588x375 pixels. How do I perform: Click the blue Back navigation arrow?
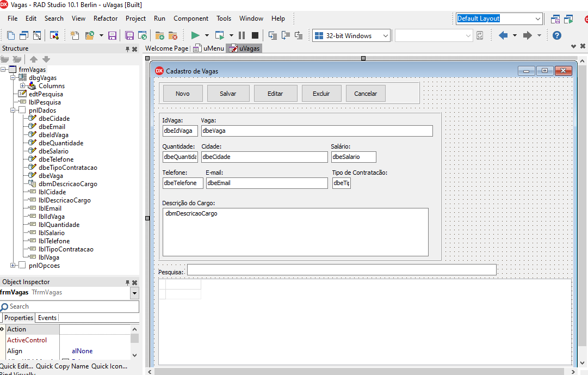503,35
